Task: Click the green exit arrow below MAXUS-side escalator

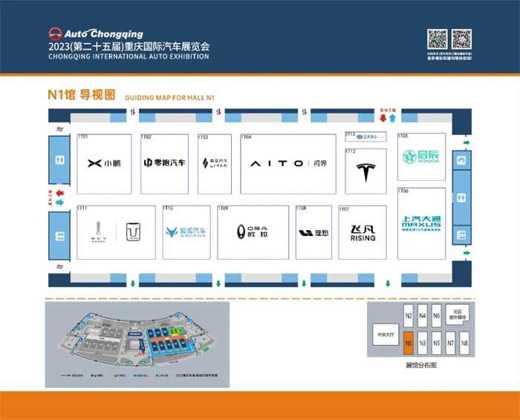Action: (467, 253)
